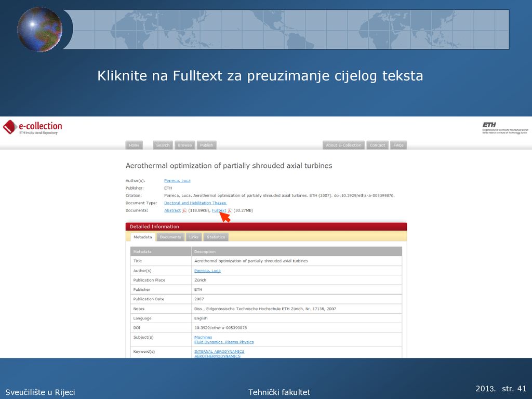Screen dimensions: 532x399
Task: Click the Publication Place value Zürich
Action: (200, 280)
